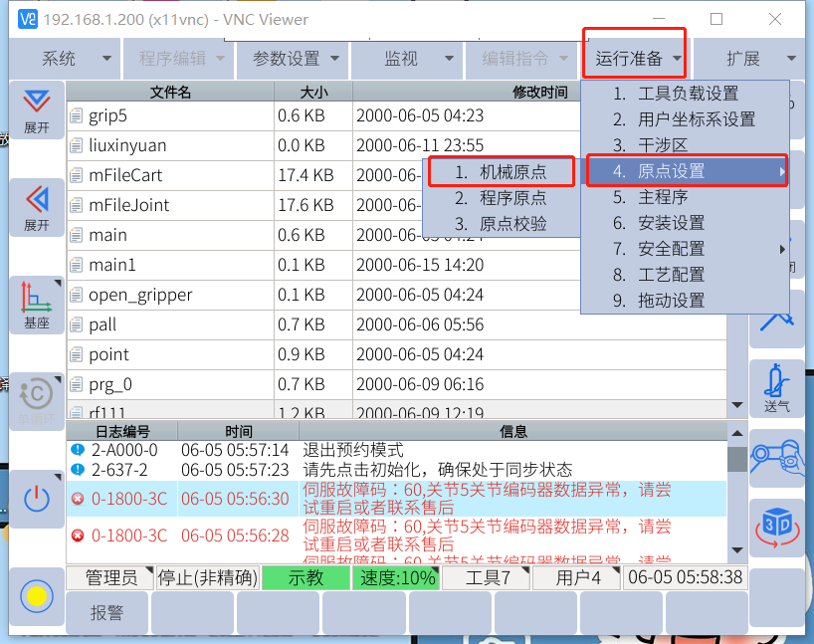Open the robot arm model icon
The image size is (814, 644).
coord(777,457)
